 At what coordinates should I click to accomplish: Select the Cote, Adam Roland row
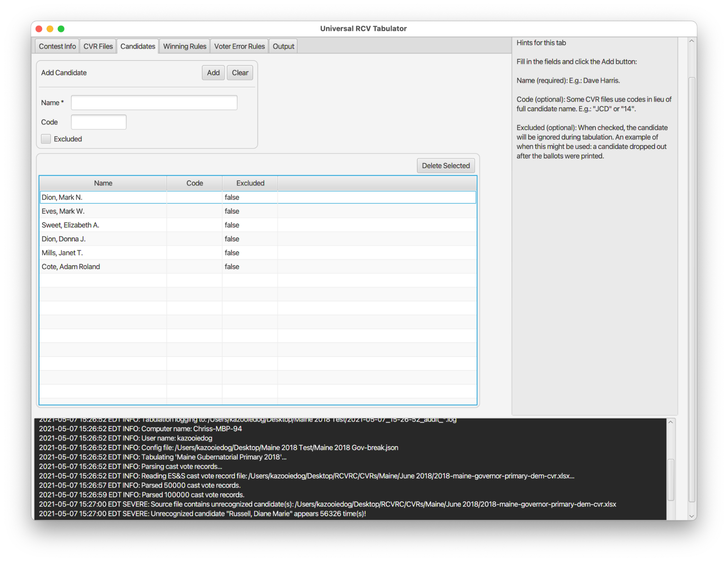pyautogui.click(x=258, y=267)
